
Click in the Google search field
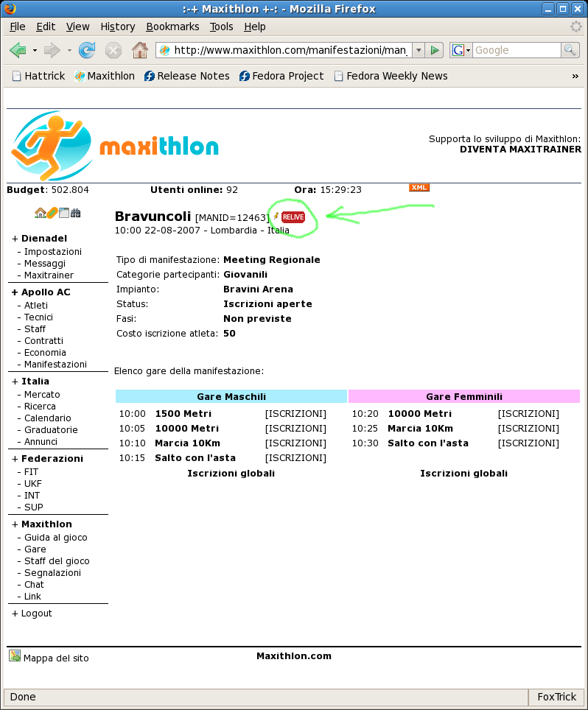pos(516,50)
